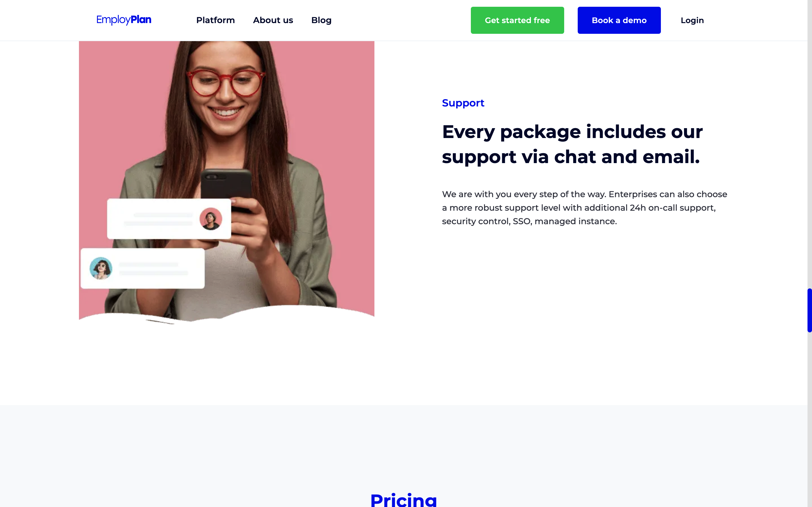
Task: Click the Pricing section heading
Action: point(404,500)
